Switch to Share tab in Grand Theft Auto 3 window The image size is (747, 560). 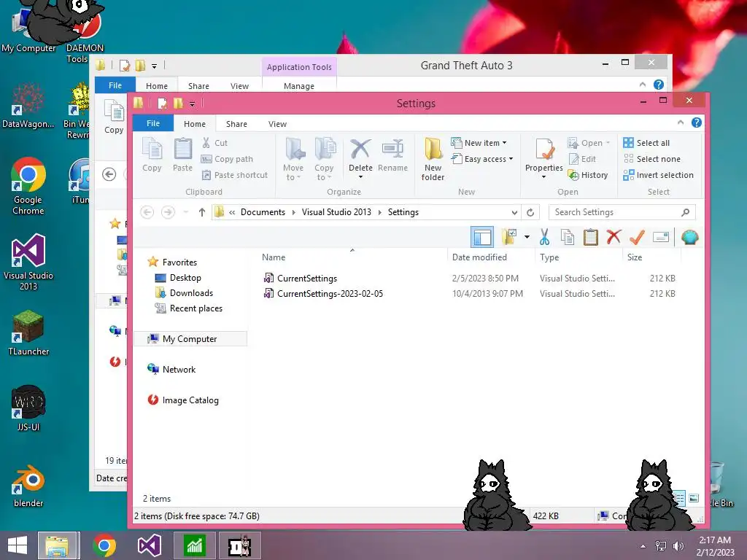pyautogui.click(x=198, y=86)
